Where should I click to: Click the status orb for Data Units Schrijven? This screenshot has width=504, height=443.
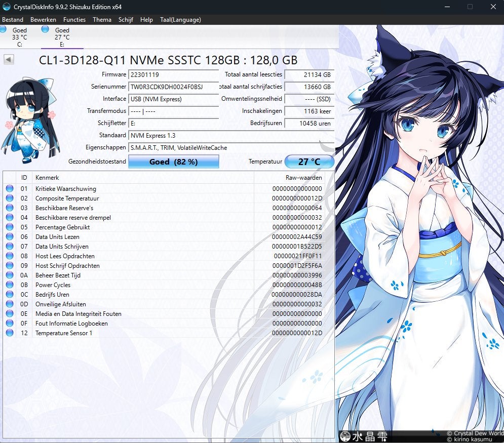coord(10,247)
